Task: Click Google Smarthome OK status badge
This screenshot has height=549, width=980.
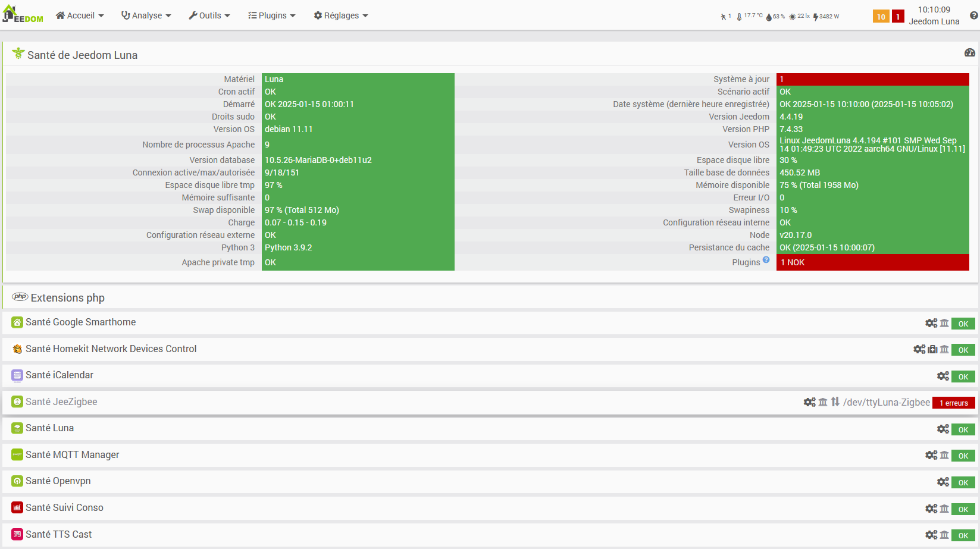Action: (963, 324)
